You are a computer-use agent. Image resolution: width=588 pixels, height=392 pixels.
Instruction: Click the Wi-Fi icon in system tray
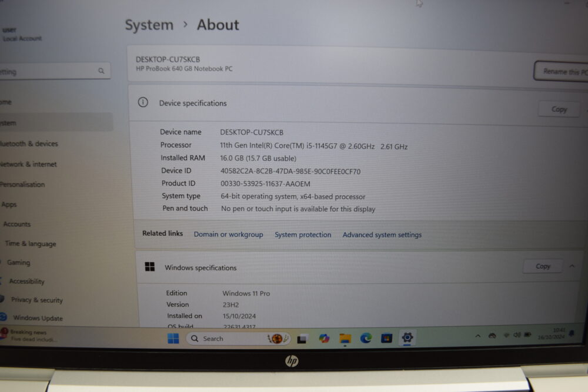[x=506, y=335]
